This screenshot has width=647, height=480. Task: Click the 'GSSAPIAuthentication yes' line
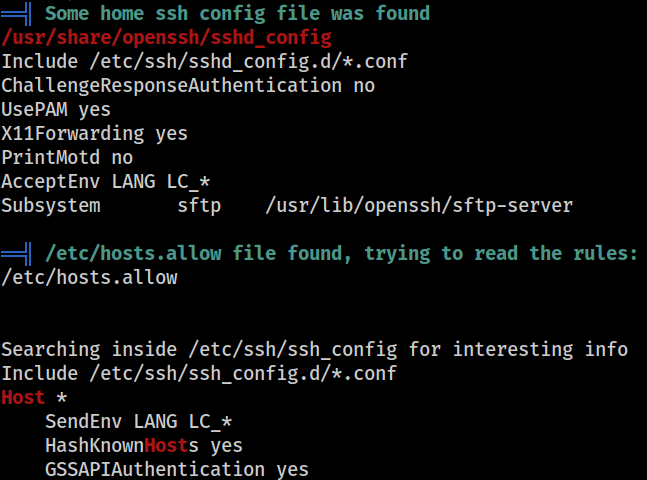[177, 470]
